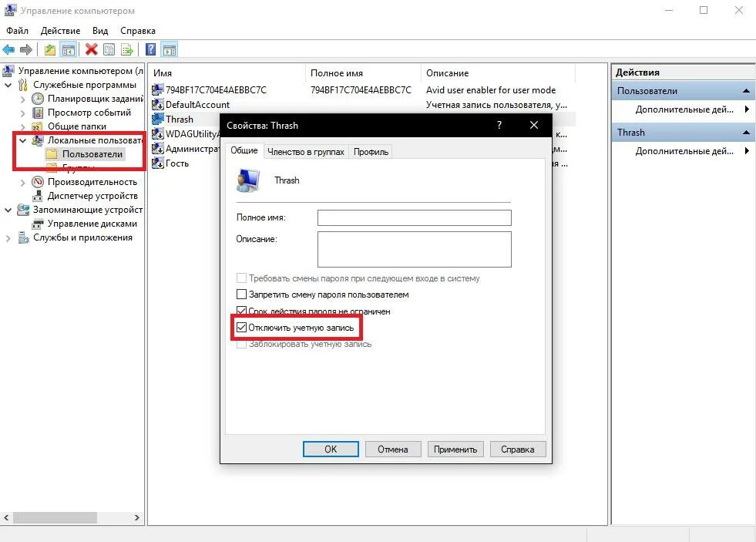
Task: Select the WDAGUtility account icon
Action: point(158,134)
